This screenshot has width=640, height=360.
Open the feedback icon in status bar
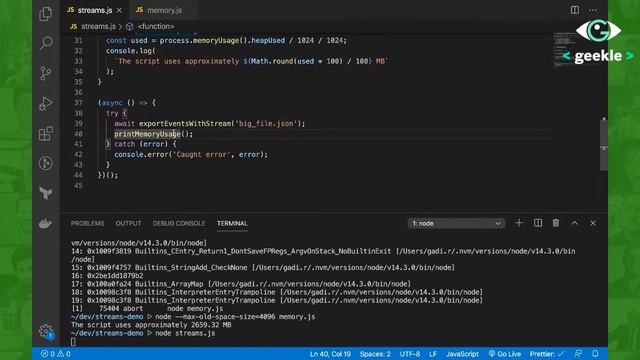click(x=578, y=354)
